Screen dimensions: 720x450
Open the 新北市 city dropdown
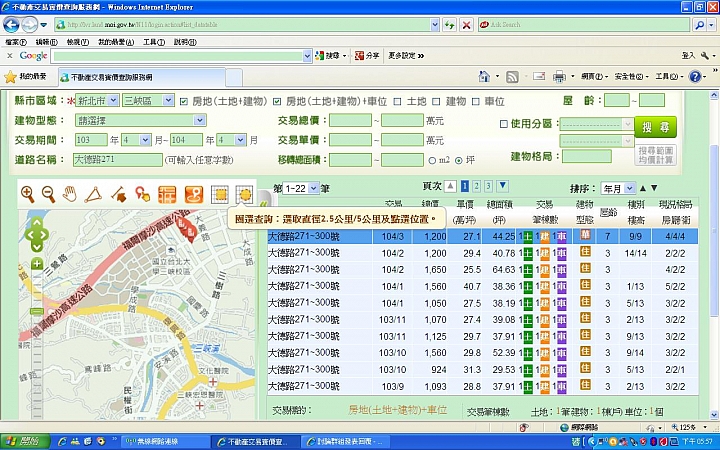point(97,100)
